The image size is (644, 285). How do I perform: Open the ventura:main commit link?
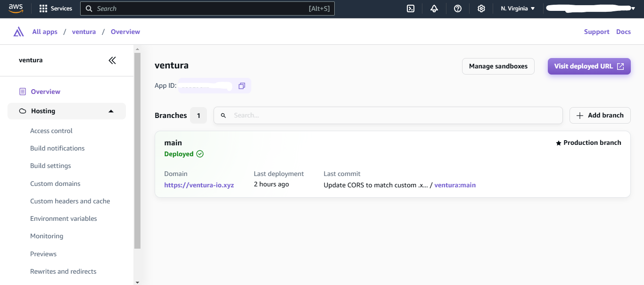pyautogui.click(x=455, y=185)
